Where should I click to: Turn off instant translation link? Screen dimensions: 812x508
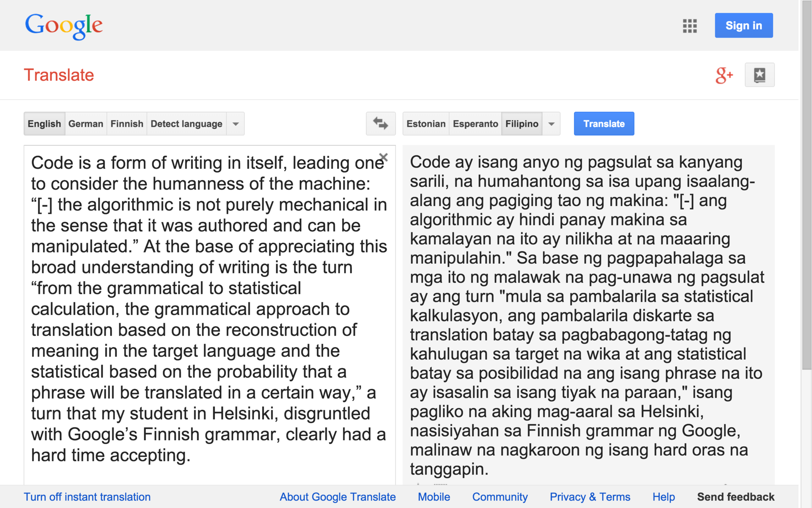(x=87, y=497)
